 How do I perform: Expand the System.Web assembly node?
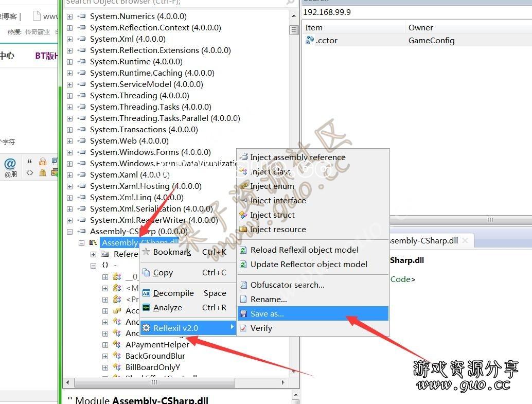point(70,141)
